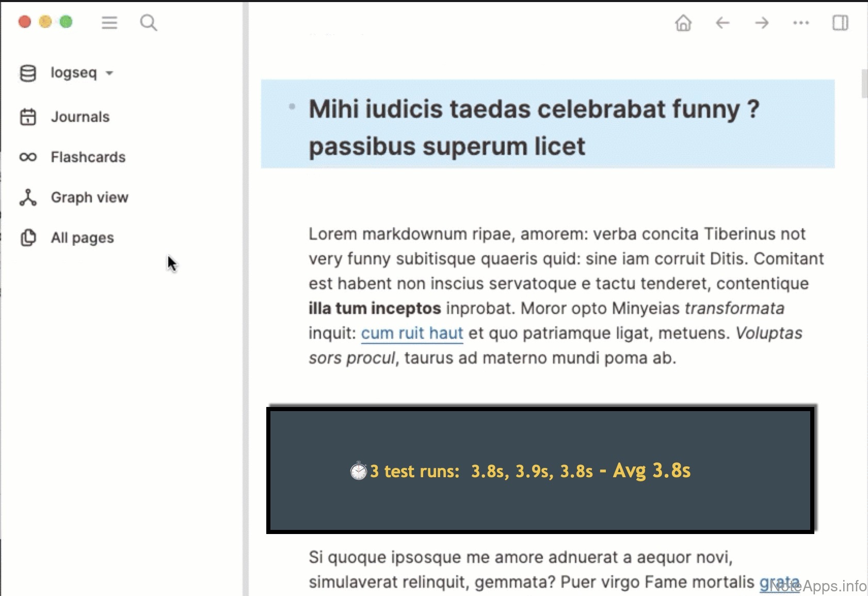Click the bullet beside the heading block
This screenshot has width=868, height=596.
292,107
